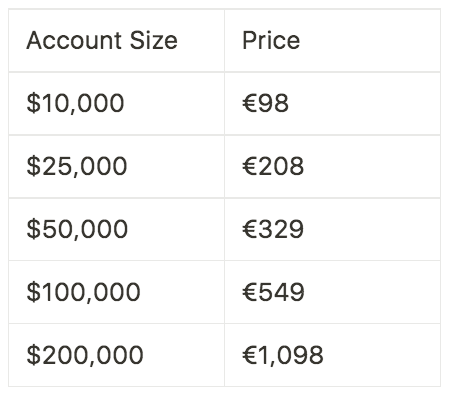
Task: Click the euro sign before 549
Action: coord(250,292)
